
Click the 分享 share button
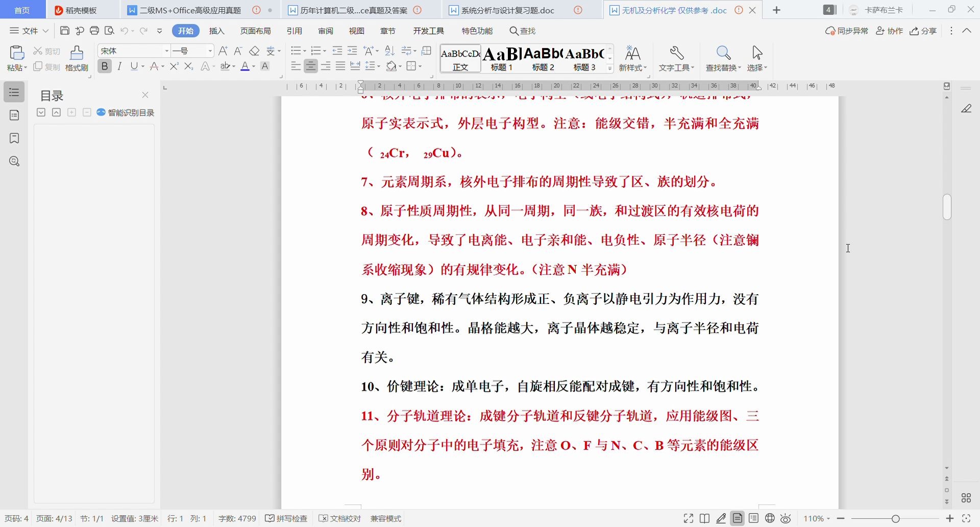pos(923,31)
